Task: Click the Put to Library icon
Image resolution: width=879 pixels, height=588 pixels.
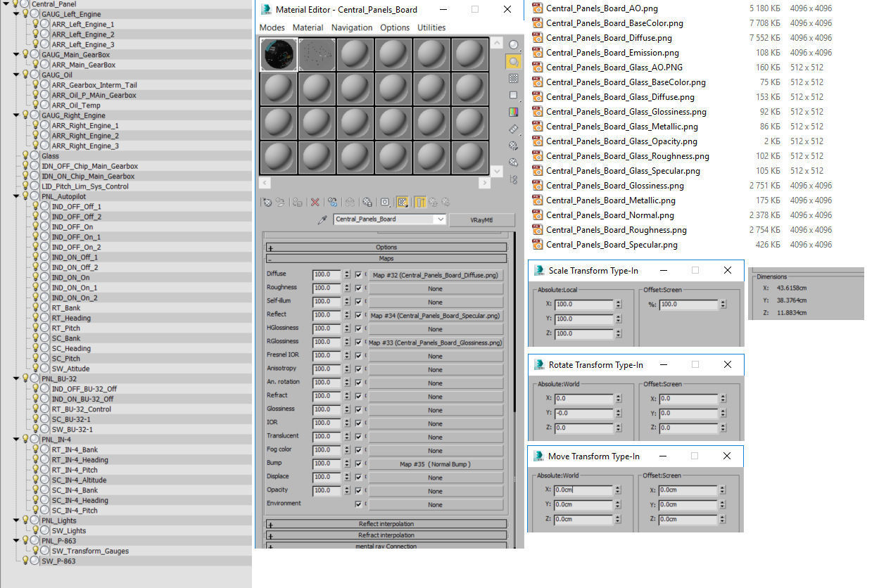Action: coord(367,203)
